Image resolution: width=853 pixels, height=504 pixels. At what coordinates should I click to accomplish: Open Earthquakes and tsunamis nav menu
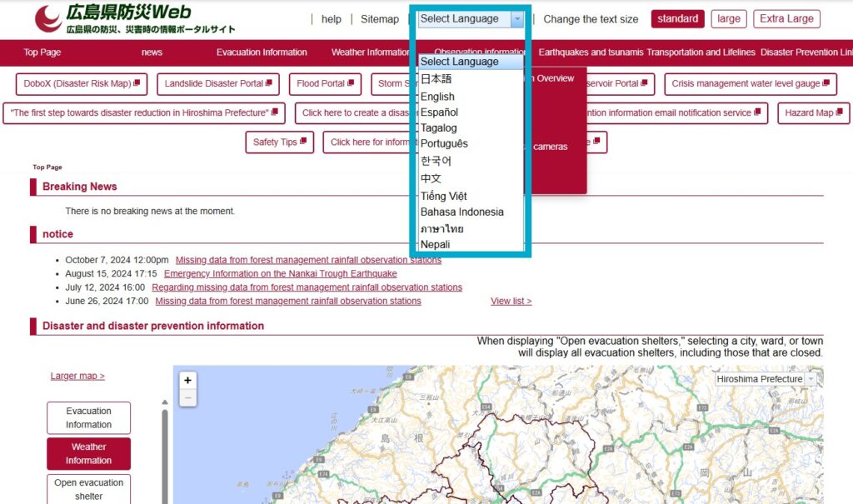pos(591,52)
